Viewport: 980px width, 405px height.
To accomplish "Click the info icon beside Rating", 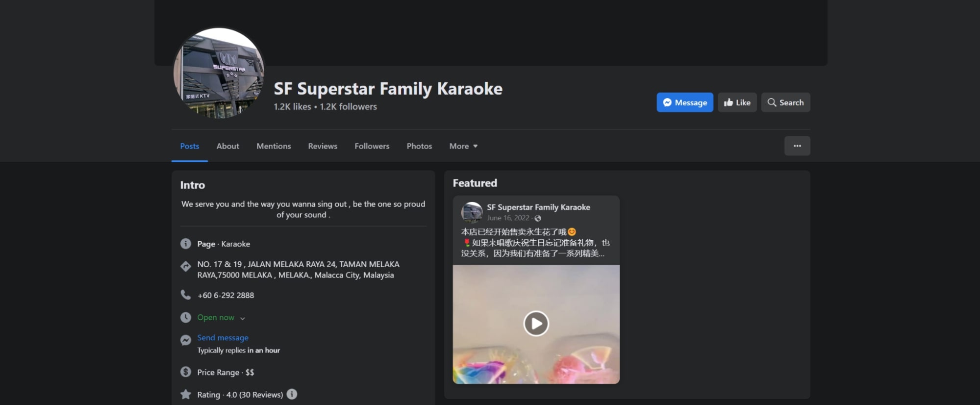I will (x=292, y=394).
